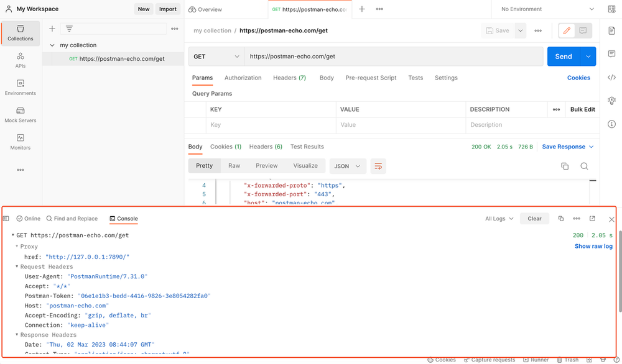Copy the response body using copy icon
Screen dimensions: 622x364
[565, 166]
